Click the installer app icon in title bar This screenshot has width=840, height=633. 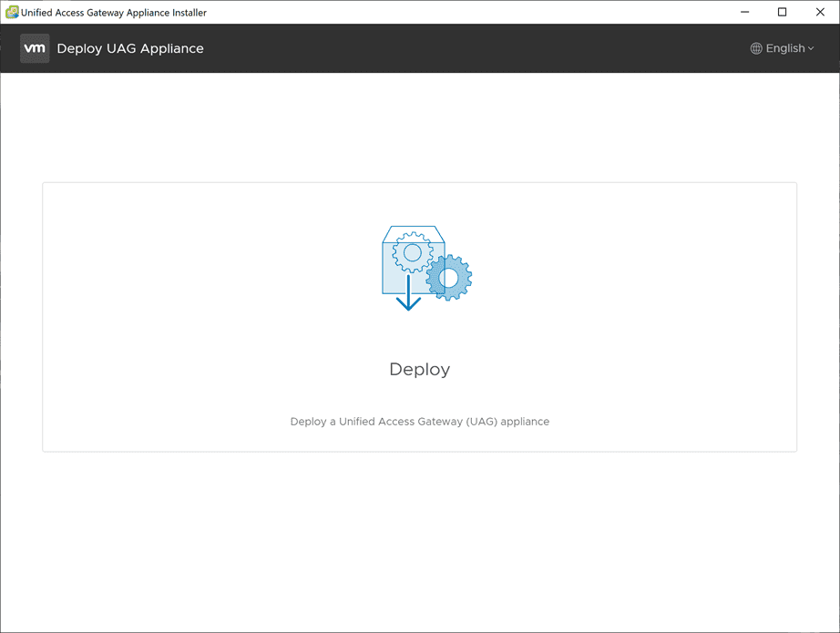point(12,12)
